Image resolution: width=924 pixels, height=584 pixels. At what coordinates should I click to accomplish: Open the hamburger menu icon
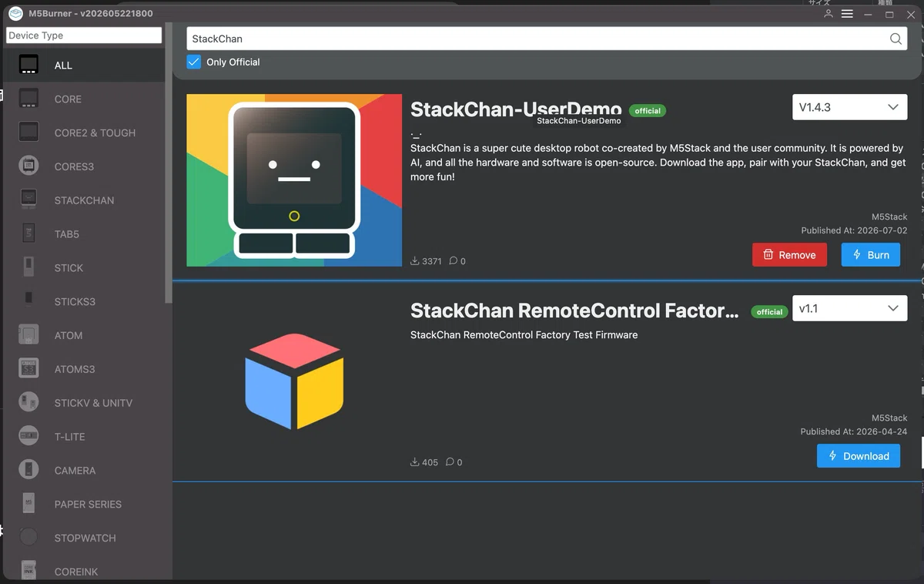pos(847,14)
